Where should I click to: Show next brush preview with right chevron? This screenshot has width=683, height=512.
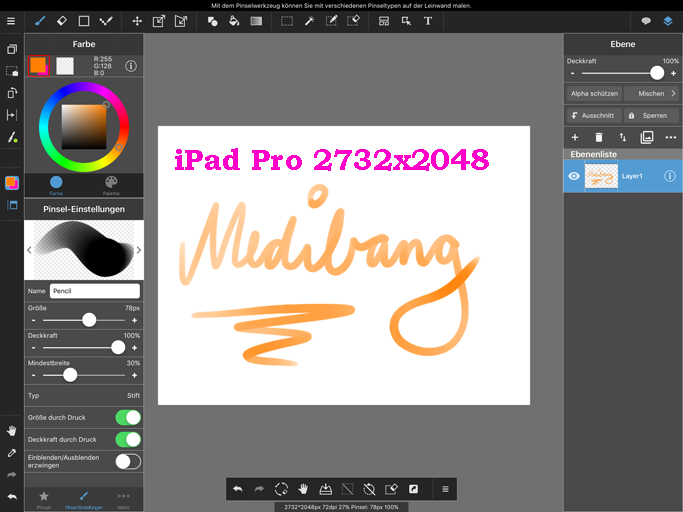[x=139, y=250]
